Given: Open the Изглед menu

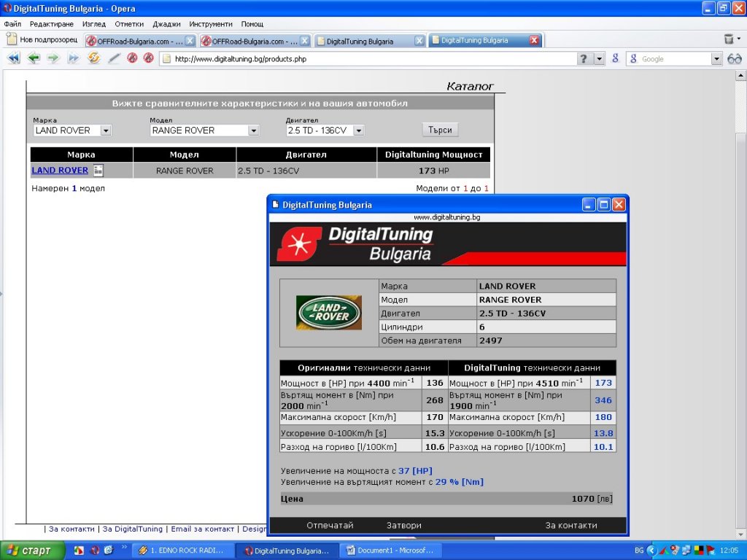Looking at the screenshot, I should 94,24.
